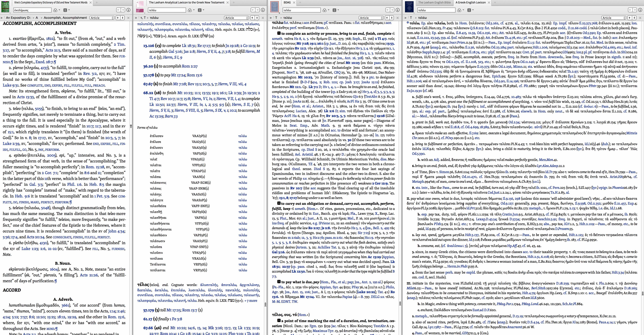Open column layout menu in Greek-English Lexicon panel
The height and width of the screenshot is (335, 644).
pos(470,10)
